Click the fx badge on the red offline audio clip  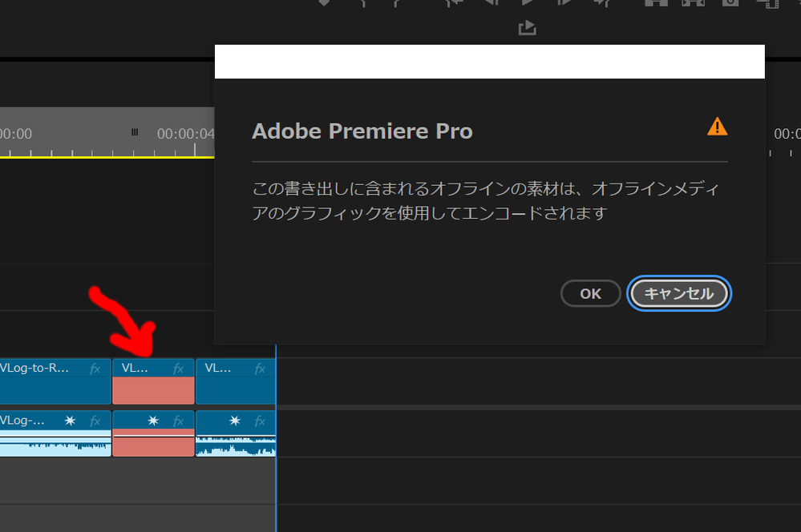coord(178,421)
